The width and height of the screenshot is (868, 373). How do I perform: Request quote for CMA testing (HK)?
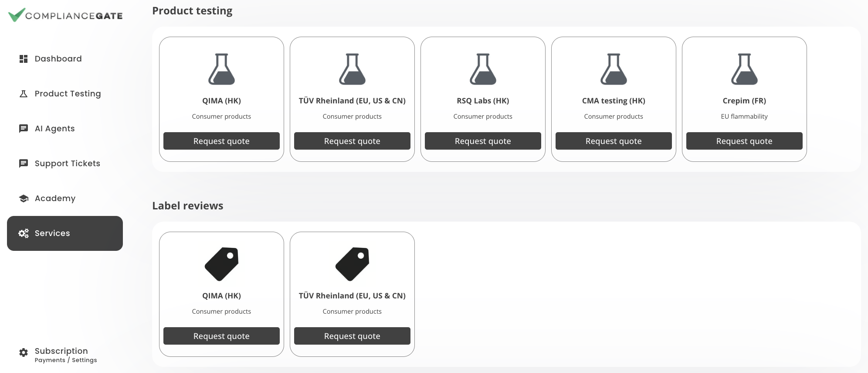614,141
